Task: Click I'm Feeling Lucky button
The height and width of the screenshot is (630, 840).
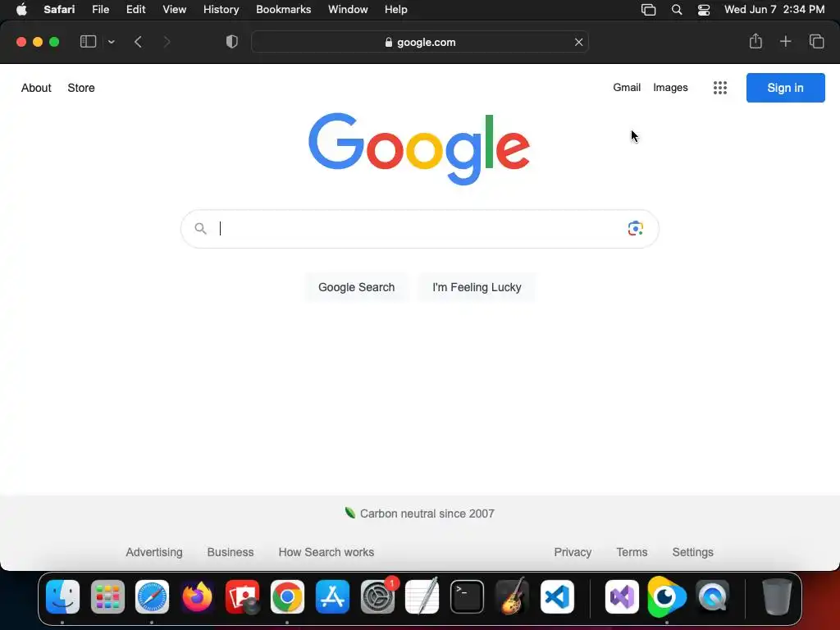Action: point(477,287)
